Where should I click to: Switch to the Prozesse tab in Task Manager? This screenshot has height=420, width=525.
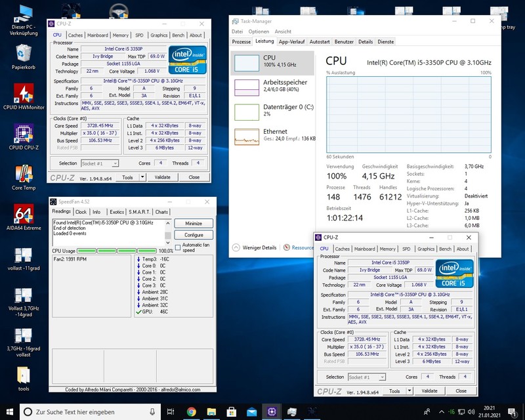(241, 42)
